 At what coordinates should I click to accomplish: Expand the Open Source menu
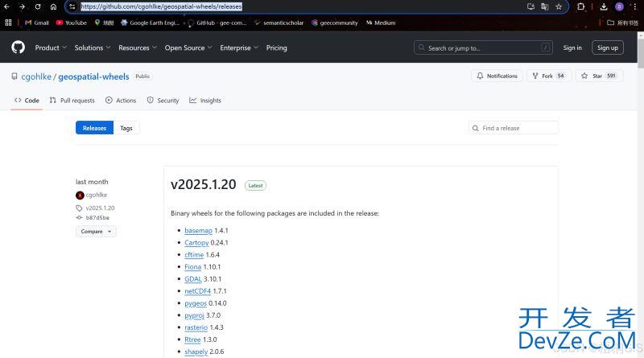pos(188,47)
